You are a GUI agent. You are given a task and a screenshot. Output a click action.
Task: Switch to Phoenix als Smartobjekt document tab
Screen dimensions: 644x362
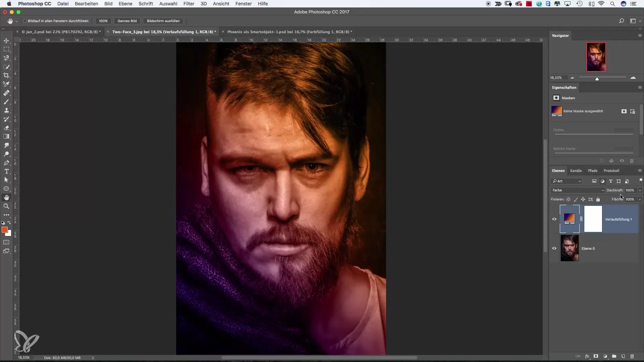point(289,32)
